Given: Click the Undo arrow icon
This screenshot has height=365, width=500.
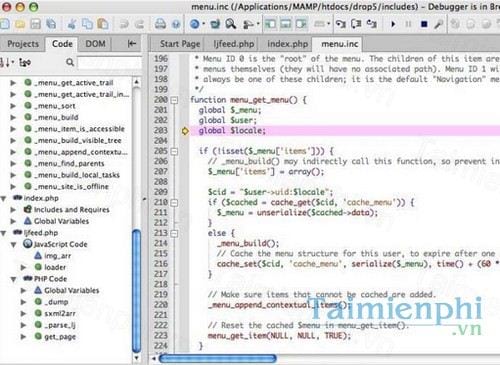Looking at the screenshot, I should point(124,24).
